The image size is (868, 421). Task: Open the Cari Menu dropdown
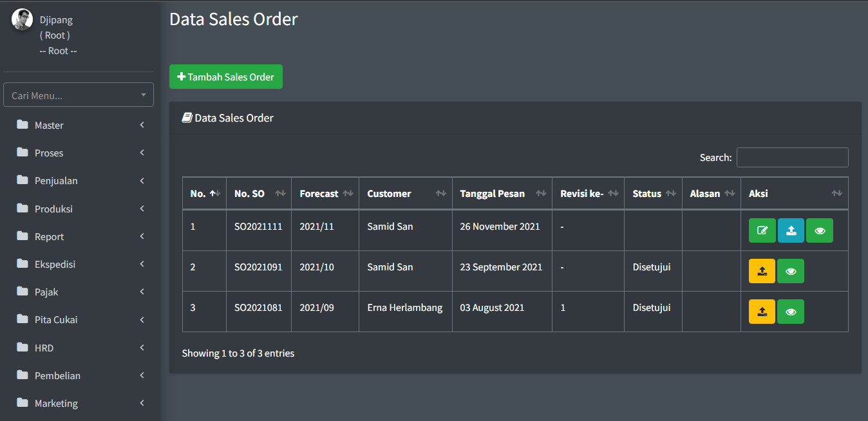pyautogui.click(x=79, y=95)
